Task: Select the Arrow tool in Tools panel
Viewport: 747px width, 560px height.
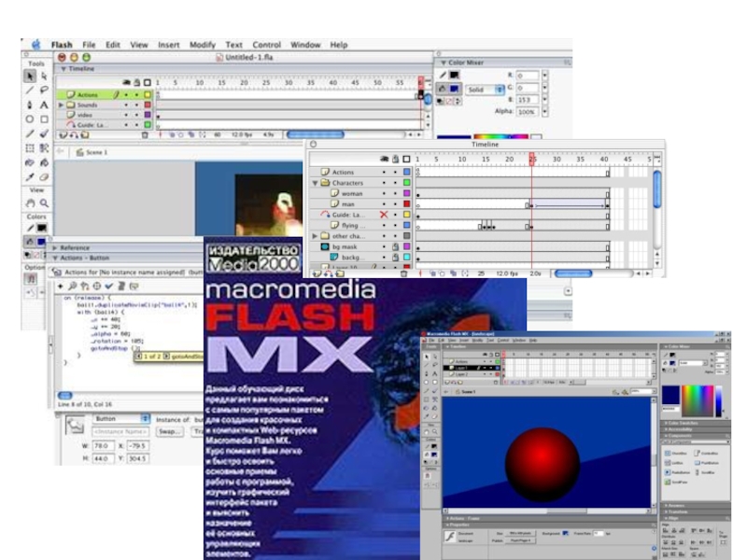Action: point(30,76)
